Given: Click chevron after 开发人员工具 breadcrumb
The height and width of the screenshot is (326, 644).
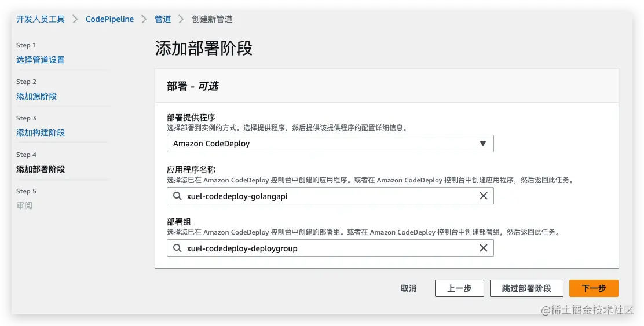Looking at the screenshot, I should [x=75, y=19].
